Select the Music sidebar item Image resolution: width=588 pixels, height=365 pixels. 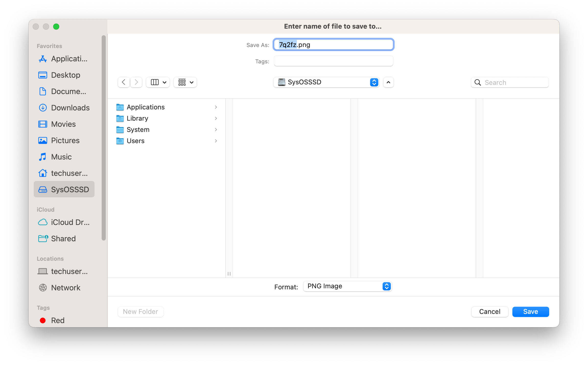coord(61,157)
